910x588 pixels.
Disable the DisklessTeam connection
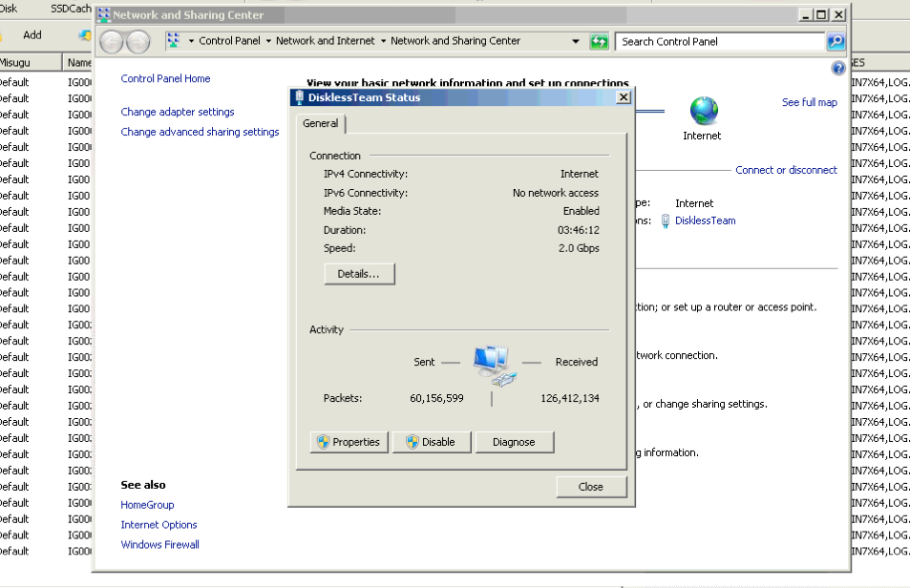point(431,442)
